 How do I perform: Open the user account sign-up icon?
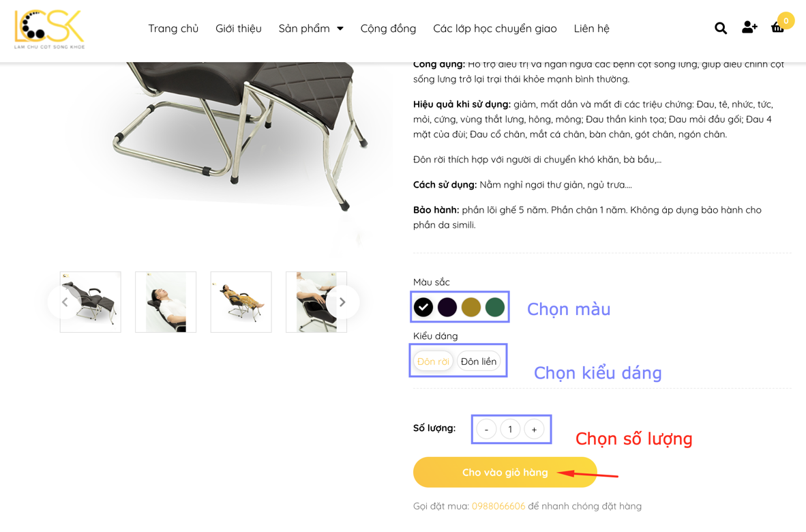coord(749,27)
